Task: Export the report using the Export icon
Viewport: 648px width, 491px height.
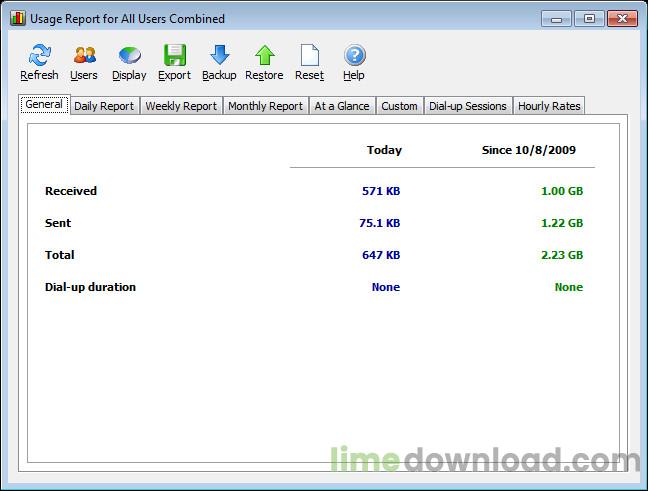Action: pyautogui.click(x=174, y=57)
